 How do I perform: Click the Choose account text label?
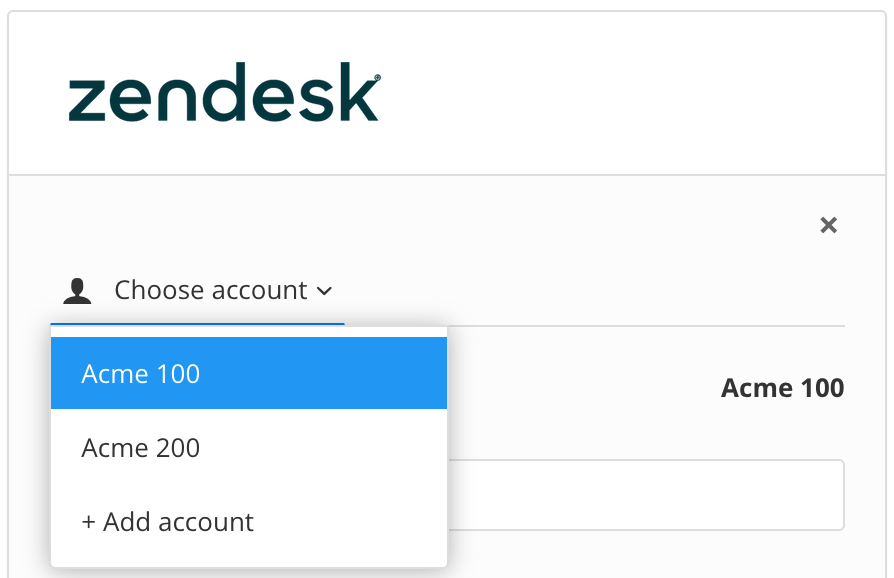210,289
